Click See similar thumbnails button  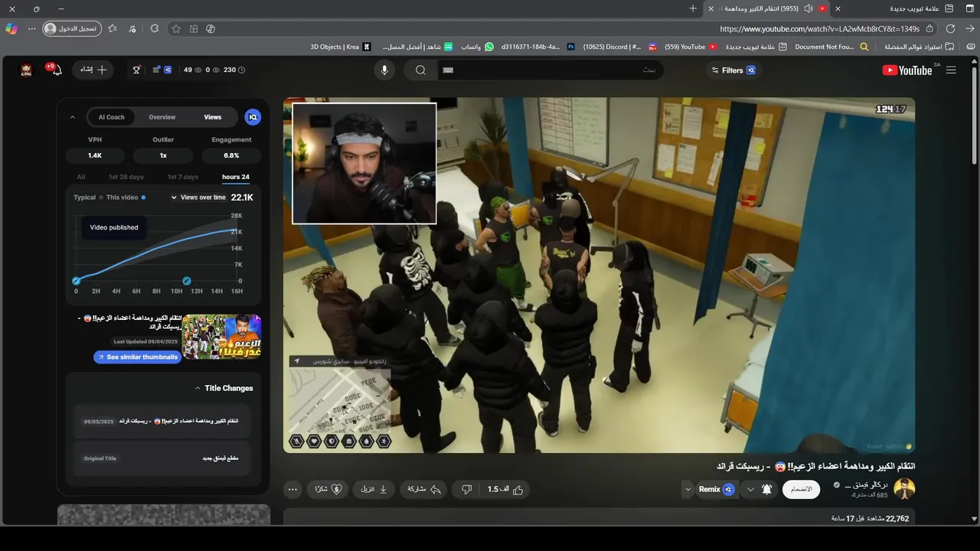(137, 357)
